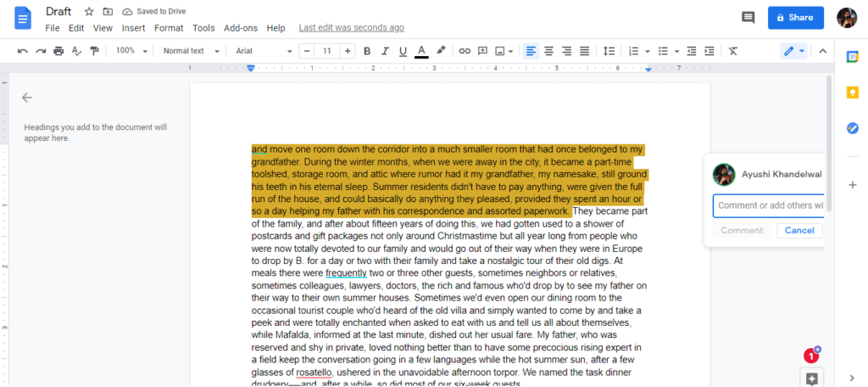Open the Arial font dropdown
The width and height of the screenshot is (868, 387).
point(264,51)
